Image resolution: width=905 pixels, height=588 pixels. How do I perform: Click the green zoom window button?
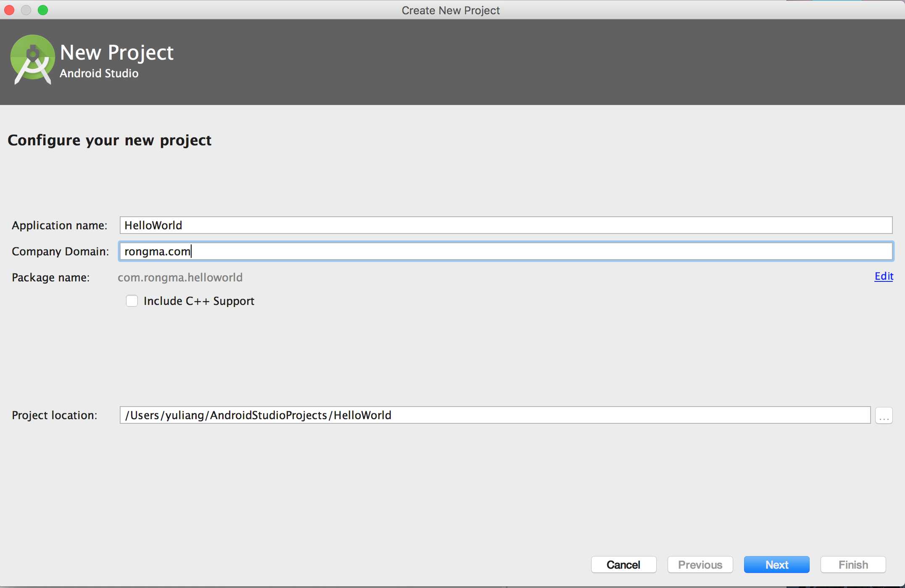[43, 10]
